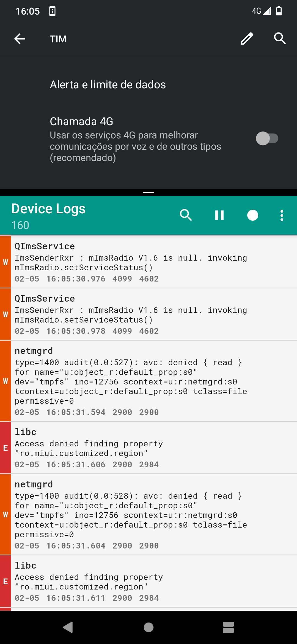The height and width of the screenshot is (644, 297).
Task: Open the Device Logs overflow menu
Action: 282,215
